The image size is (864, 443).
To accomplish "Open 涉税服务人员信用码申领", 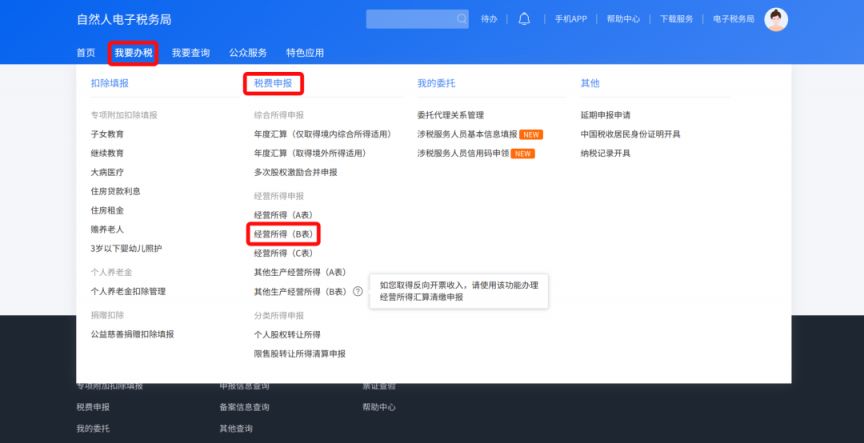I will [x=463, y=153].
